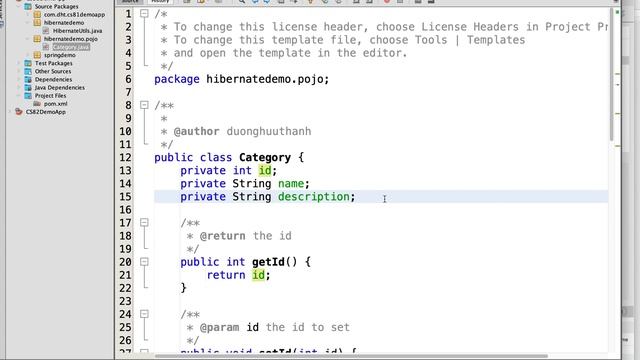Click the Project Files folder icon
Screen dimensions: 640x360
pyautogui.click(x=28, y=96)
